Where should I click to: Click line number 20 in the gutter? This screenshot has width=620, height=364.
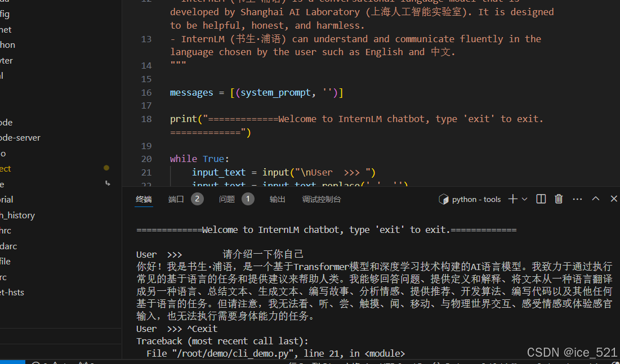(x=146, y=159)
